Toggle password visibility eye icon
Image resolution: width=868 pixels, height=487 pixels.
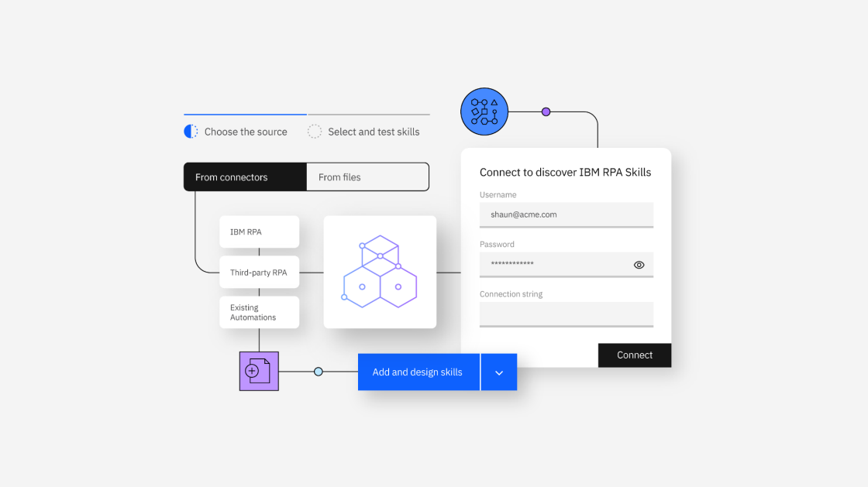639,265
